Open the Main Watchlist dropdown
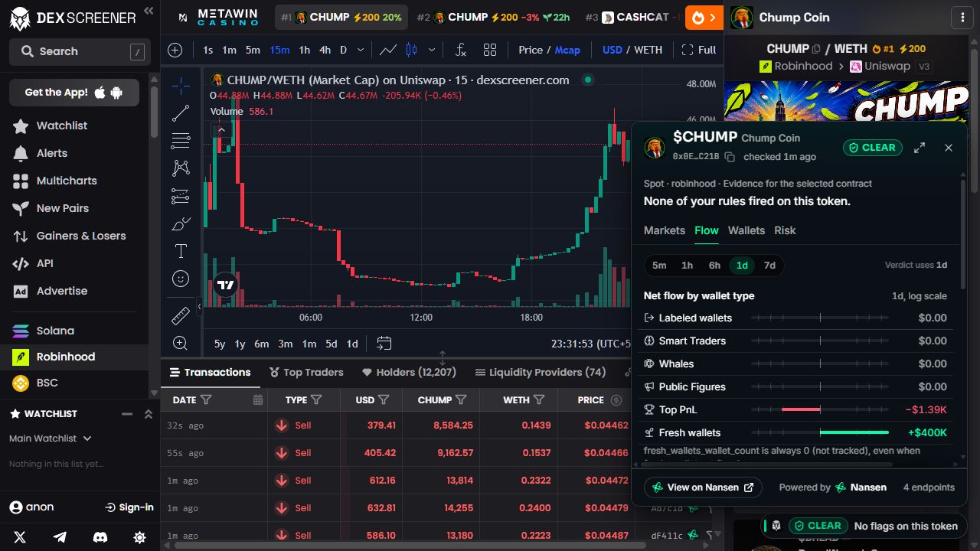Viewport: 980px width, 551px height. (51, 439)
